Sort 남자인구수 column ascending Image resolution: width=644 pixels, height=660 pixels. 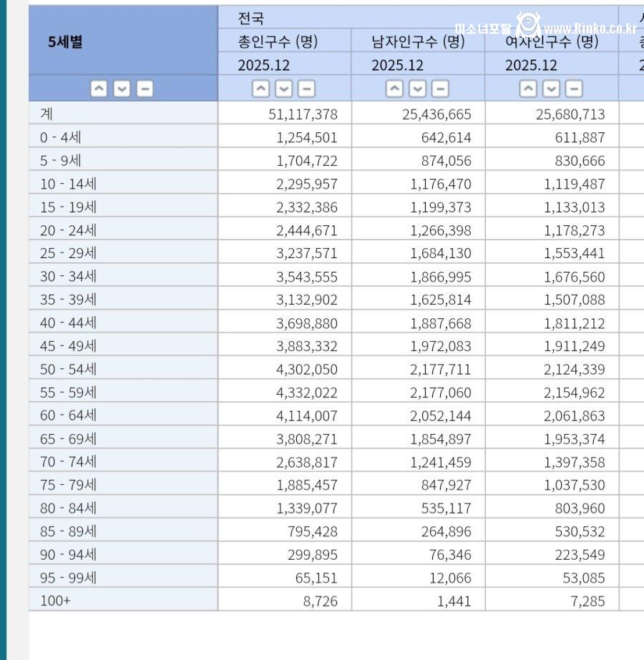(x=394, y=89)
